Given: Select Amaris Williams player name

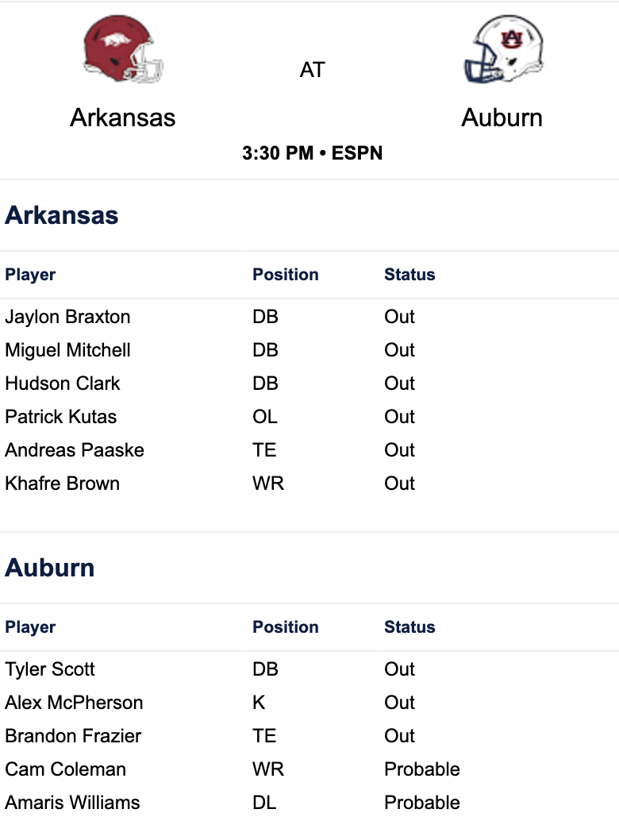Looking at the screenshot, I should 72,803.
